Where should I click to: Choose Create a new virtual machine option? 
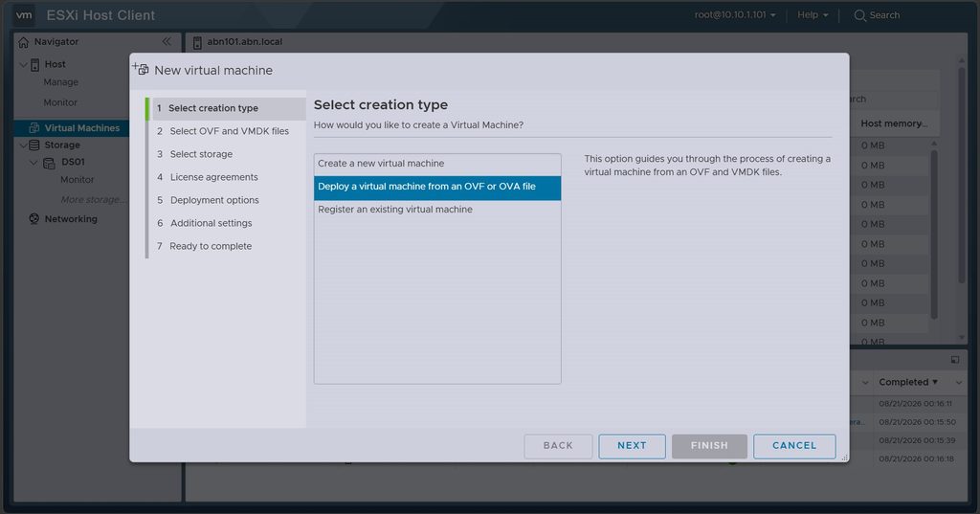[x=437, y=164]
